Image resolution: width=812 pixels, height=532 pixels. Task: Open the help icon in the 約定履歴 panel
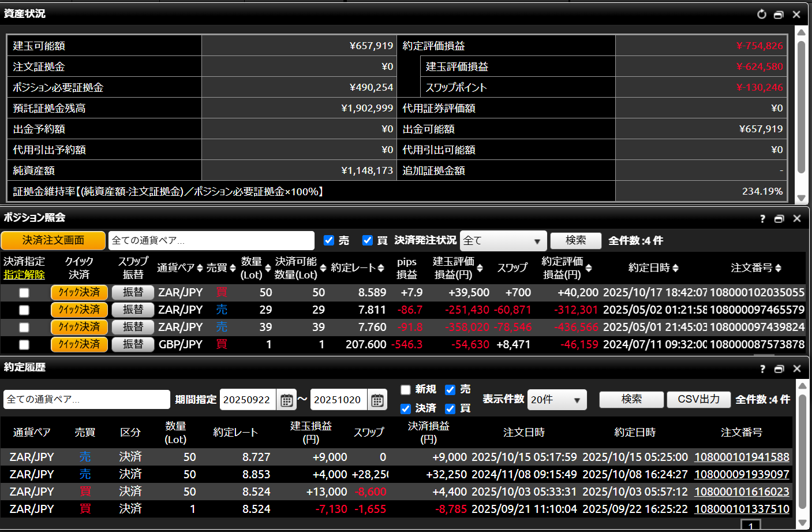(762, 369)
